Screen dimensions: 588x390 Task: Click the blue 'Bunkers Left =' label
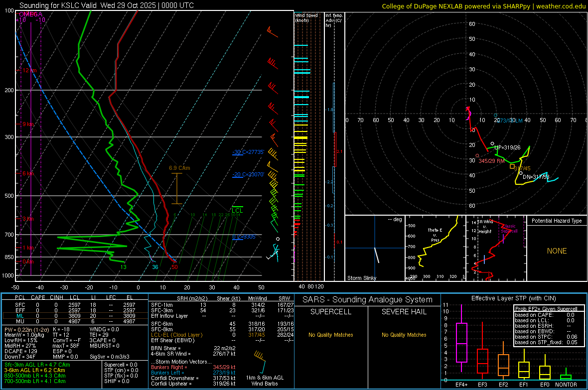167,373
